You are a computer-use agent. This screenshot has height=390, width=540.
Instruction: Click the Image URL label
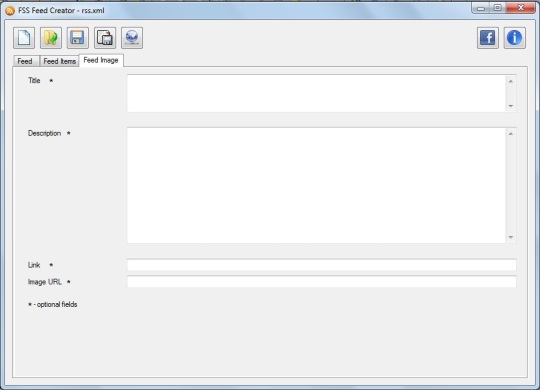pyautogui.click(x=44, y=282)
